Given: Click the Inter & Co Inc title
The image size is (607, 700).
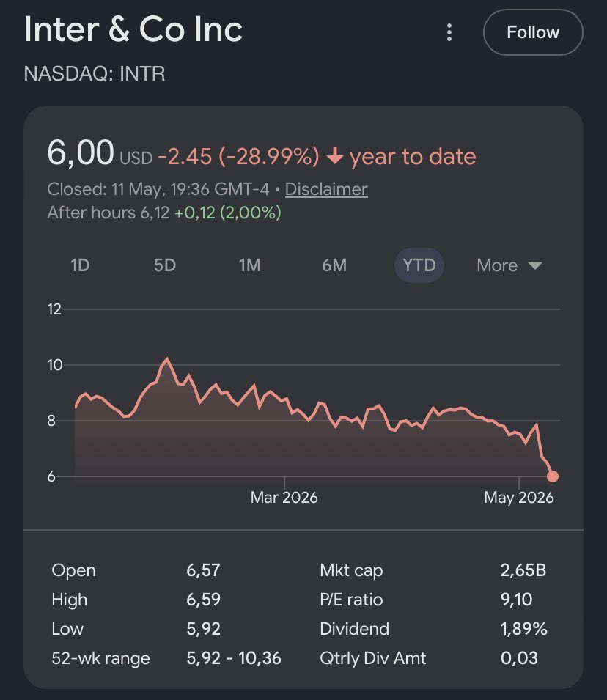Looking at the screenshot, I should [x=133, y=29].
